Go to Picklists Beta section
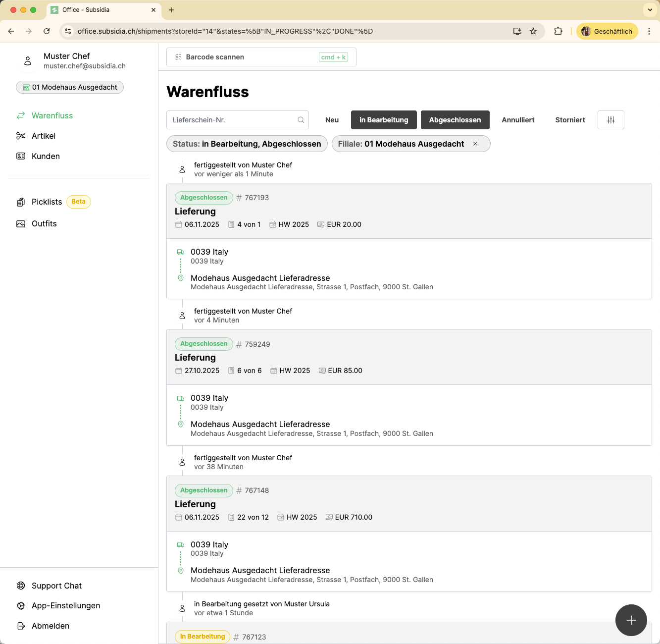The width and height of the screenshot is (660, 644). (47, 202)
